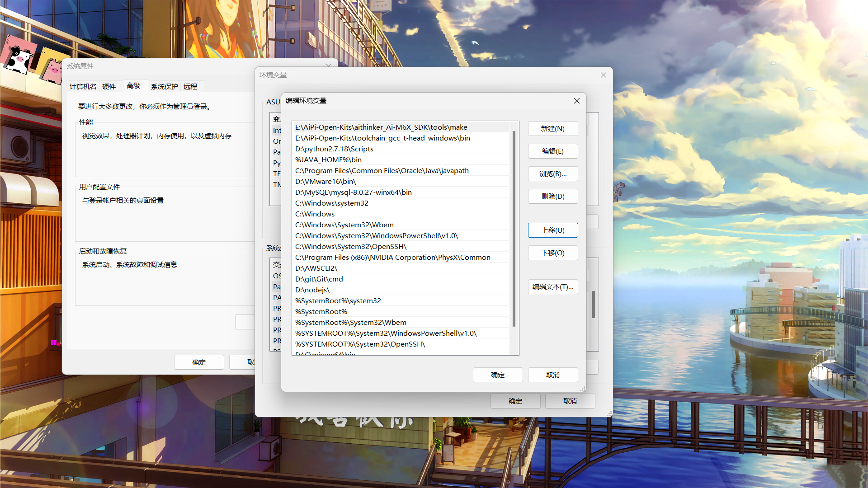
Task: Select the D:\python2.7.18\Scripts entry
Action: click(401, 149)
